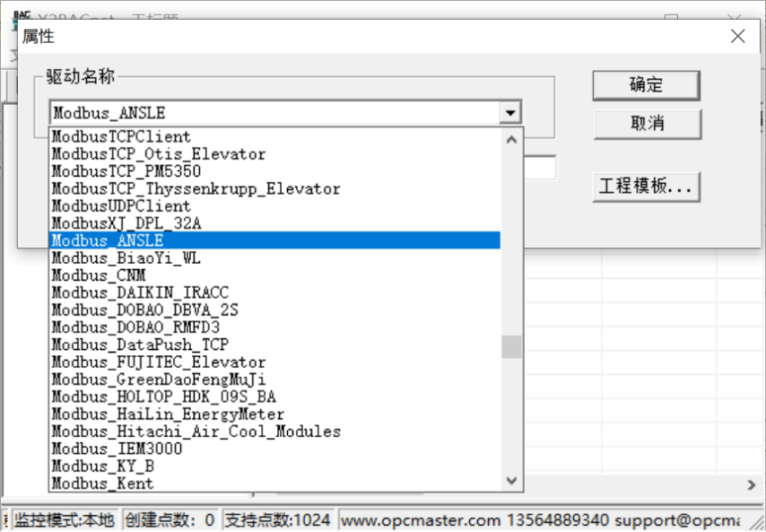
Task: Select ModbusUDPClient driver
Action: 275,205
